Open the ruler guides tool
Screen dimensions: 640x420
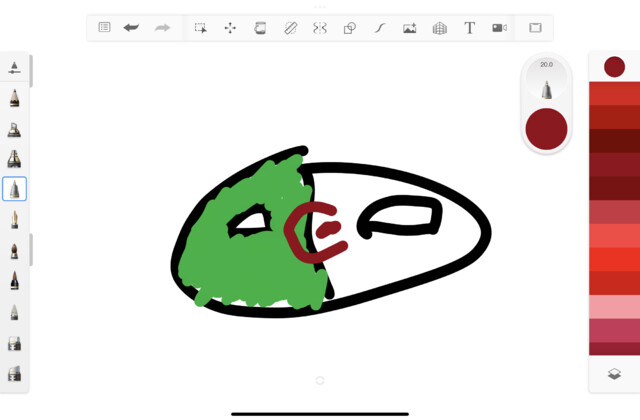point(290,28)
